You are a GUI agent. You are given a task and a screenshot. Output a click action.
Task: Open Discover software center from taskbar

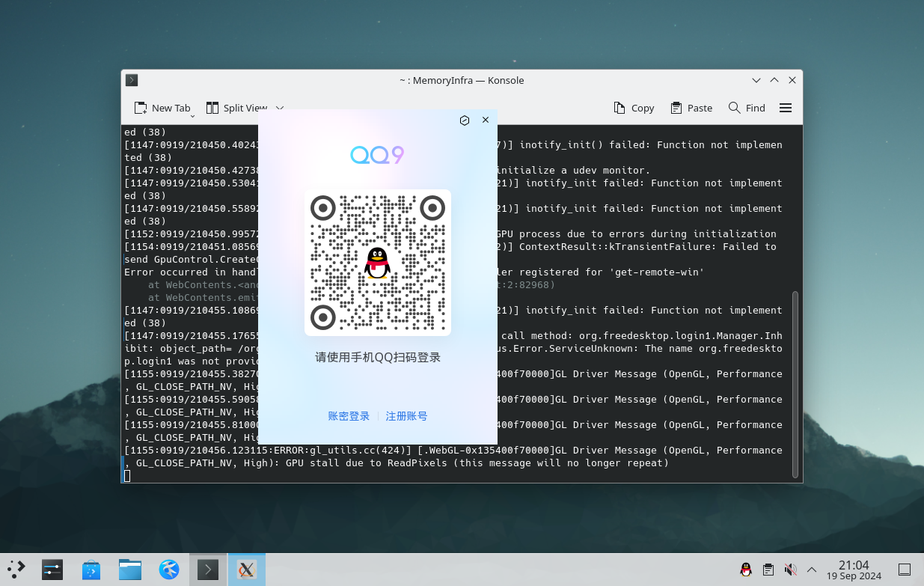click(91, 570)
